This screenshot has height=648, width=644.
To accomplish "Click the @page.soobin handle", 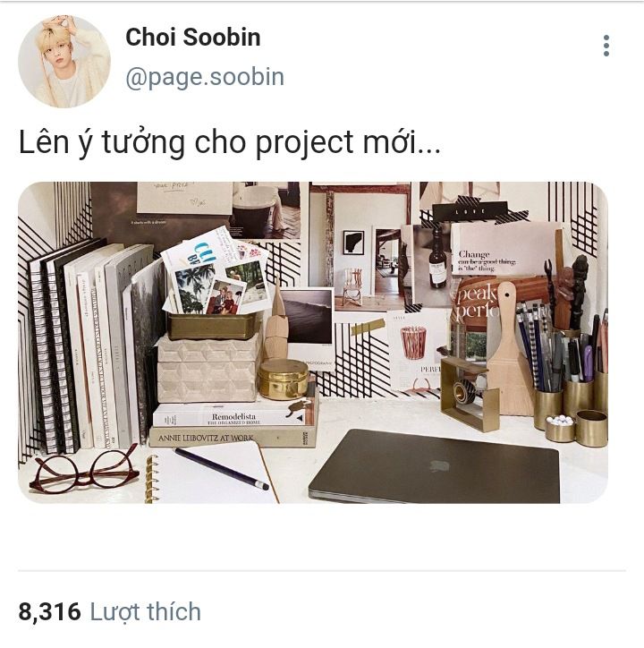I will click(x=205, y=77).
